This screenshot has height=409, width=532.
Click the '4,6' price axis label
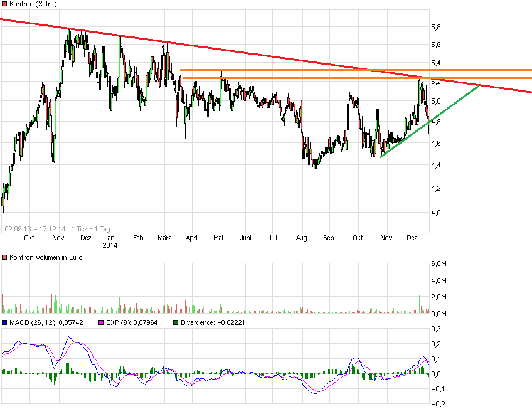[436, 143]
